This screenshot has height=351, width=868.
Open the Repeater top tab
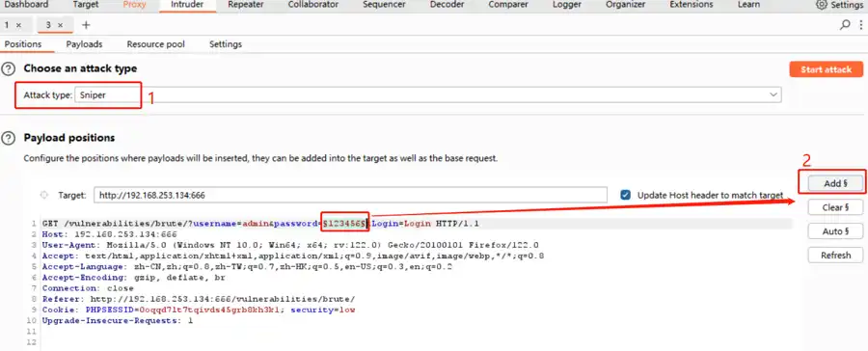pos(245,5)
